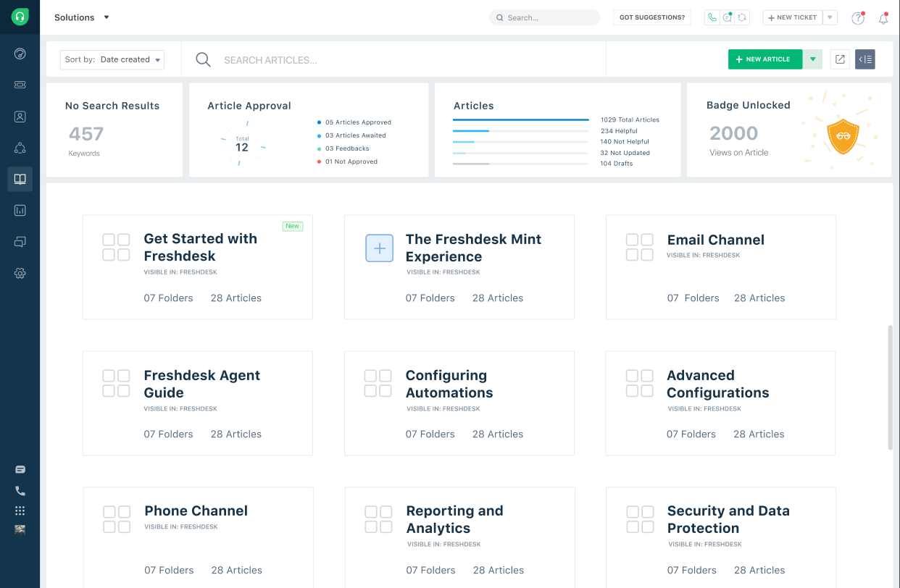This screenshot has height=588, width=900.
Task: Click the New tag on Get Started card
Action: (x=293, y=226)
